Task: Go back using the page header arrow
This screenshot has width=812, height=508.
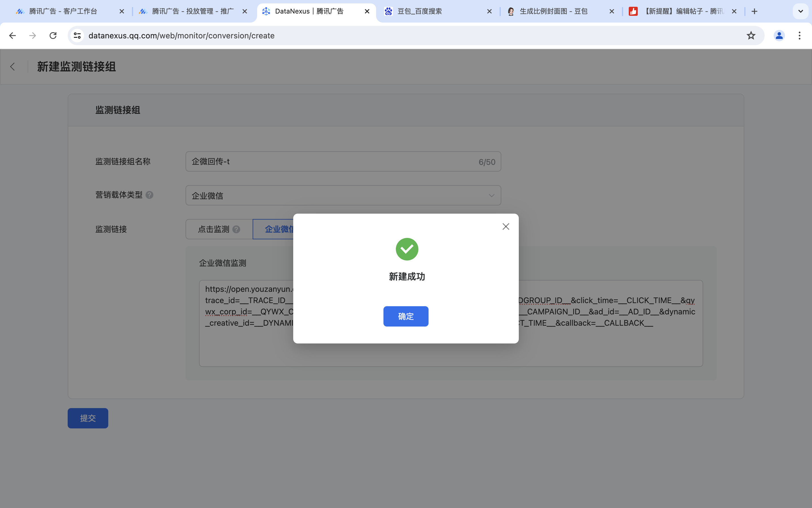Action: pos(13,67)
